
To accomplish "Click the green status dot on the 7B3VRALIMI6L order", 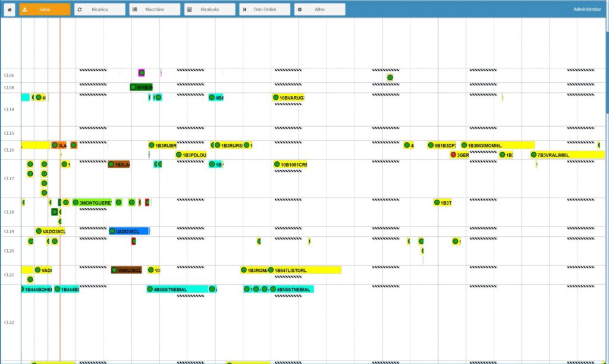I will [x=534, y=155].
